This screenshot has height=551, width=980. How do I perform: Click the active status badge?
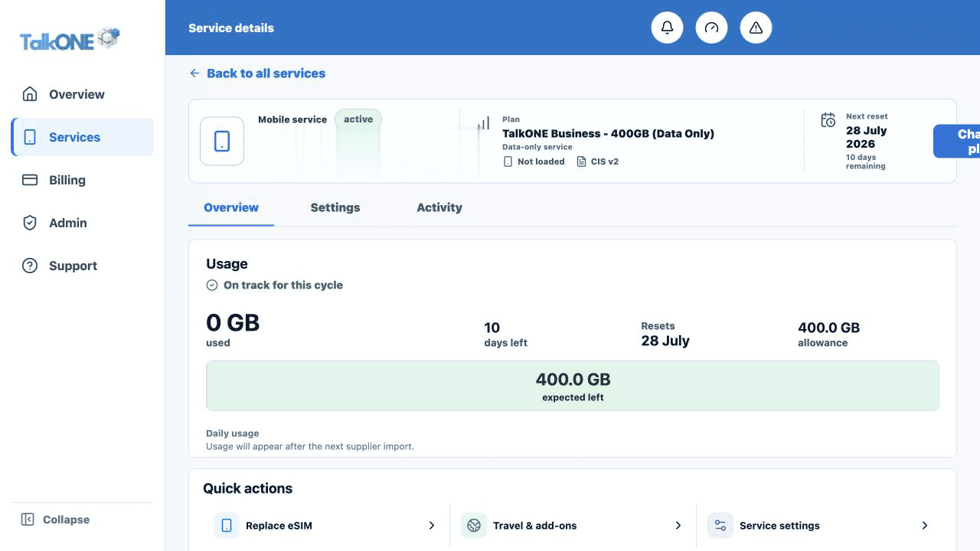pos(358,119)
